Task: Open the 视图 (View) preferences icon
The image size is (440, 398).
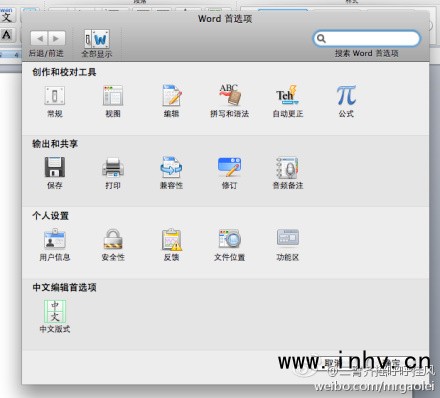Action: coord(113,96)
